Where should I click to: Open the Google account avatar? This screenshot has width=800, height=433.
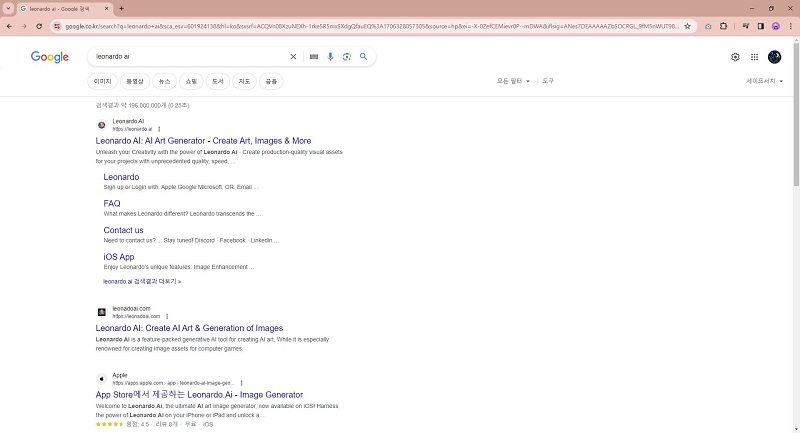coord(774,57)
